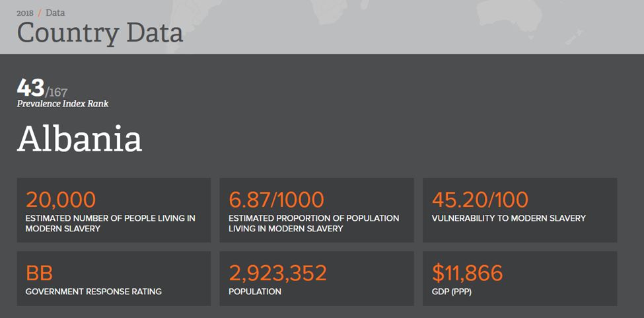Select the rank number 43
Screen dimensions: 644x318
pyautogui.click(x=30, y=88)
